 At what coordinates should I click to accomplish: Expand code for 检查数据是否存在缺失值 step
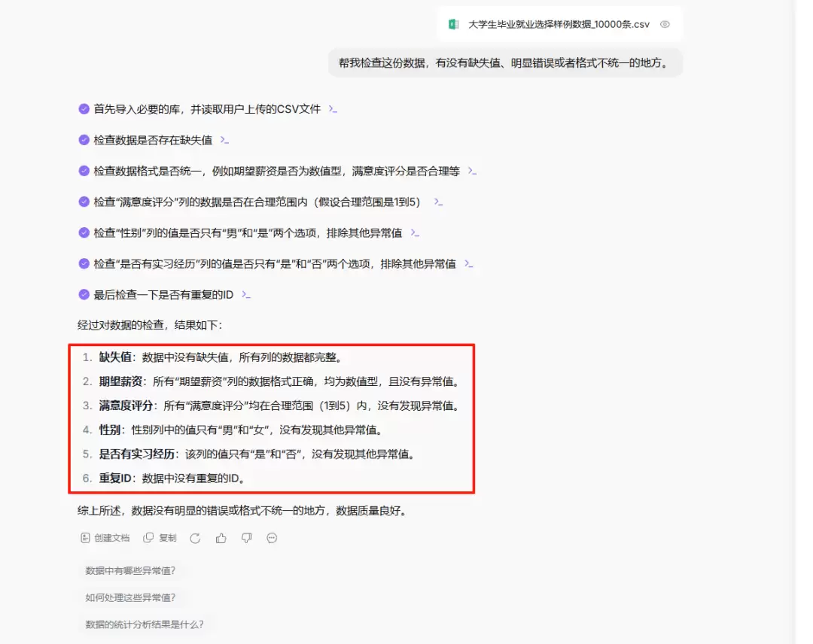(x=224, y=140)
